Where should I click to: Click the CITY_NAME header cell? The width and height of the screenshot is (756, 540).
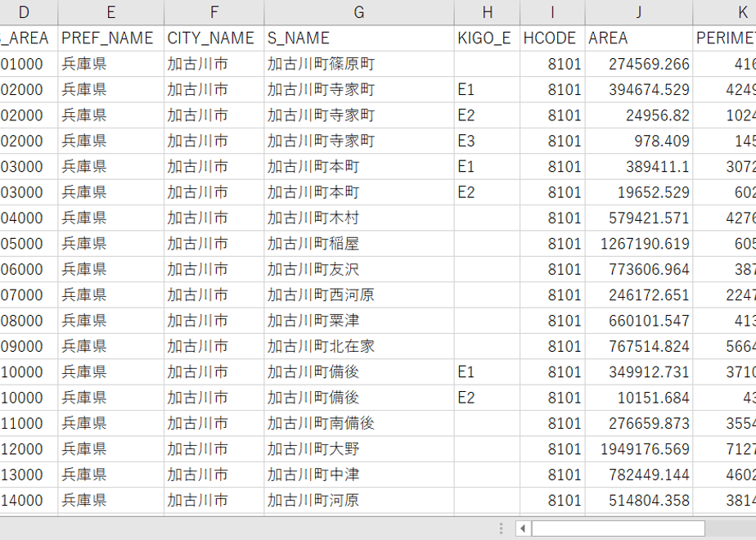point(214,38)
